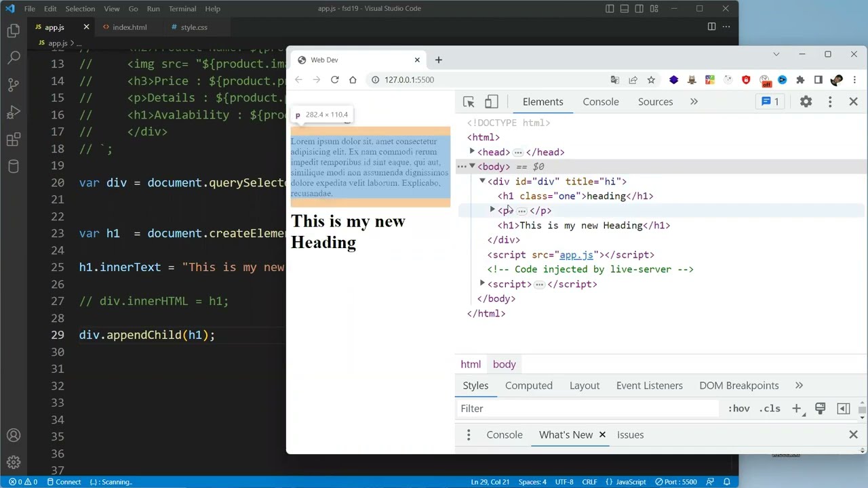Close the What's New drawer tab
This screenshot has height=488, width=868.
[602, 435]
